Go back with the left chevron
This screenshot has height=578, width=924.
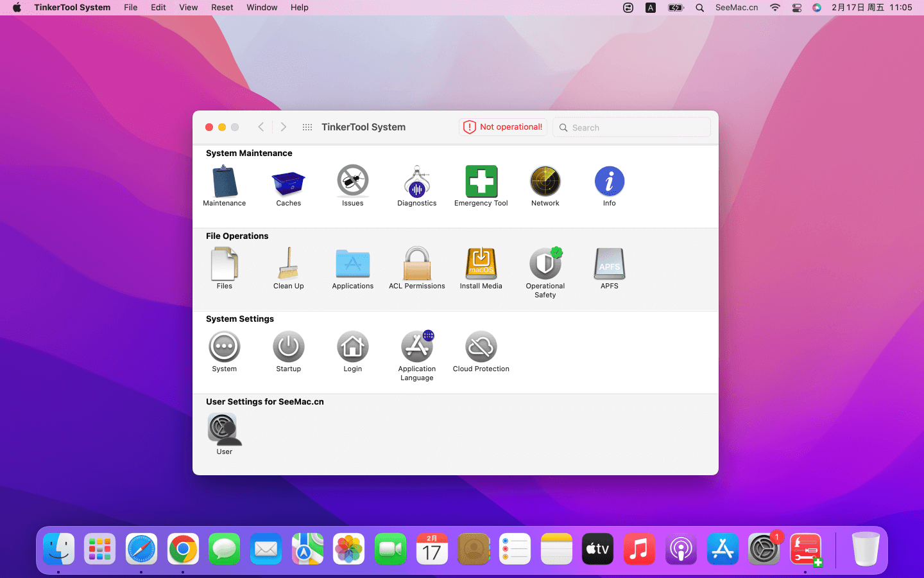(261, 127)
